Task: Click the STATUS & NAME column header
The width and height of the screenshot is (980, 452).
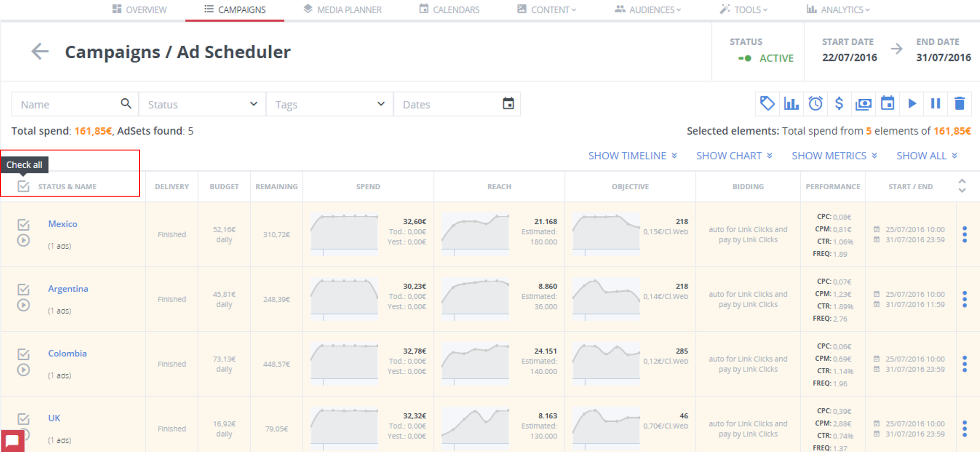Action: 68,186
